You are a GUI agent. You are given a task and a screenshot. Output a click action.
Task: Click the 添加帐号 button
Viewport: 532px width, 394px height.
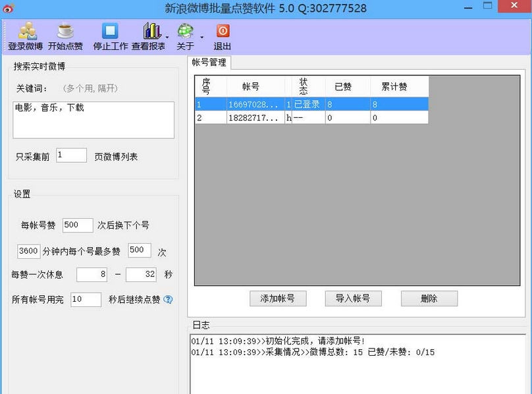click(x=278, y=298)
